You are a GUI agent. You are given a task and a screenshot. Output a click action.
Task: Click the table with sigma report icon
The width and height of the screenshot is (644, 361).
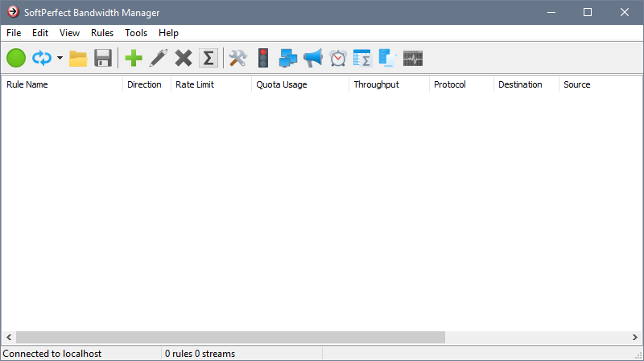362,58
